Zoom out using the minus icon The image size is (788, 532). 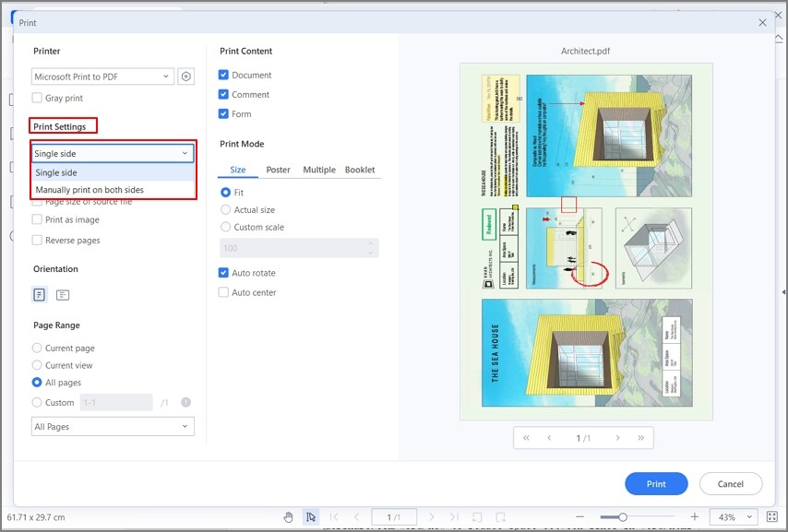579,517
